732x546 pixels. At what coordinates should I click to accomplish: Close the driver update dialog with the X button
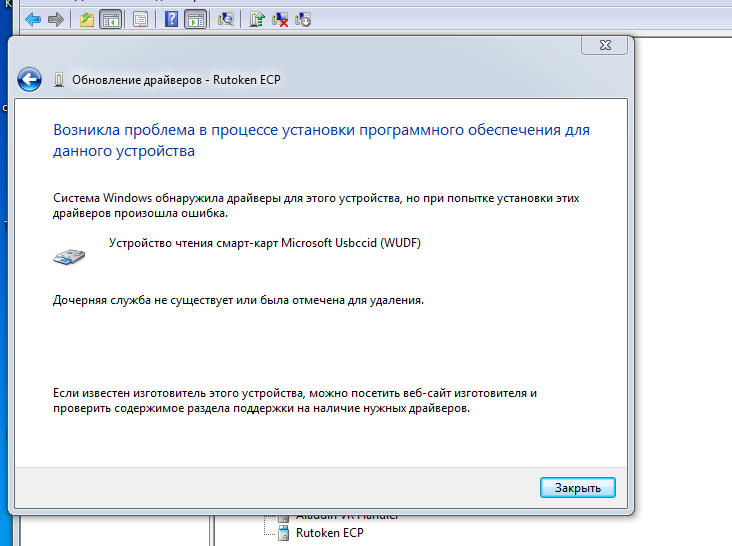pos(604,45)
